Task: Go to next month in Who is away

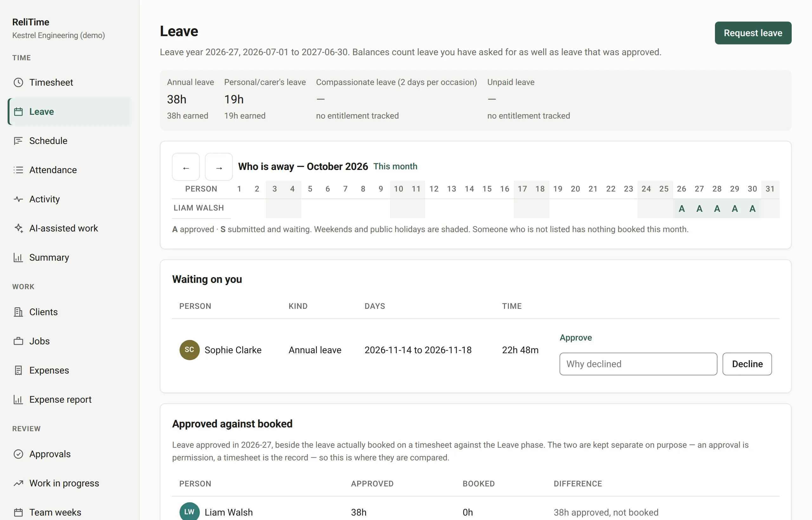Action: click(x=219, y=167)
